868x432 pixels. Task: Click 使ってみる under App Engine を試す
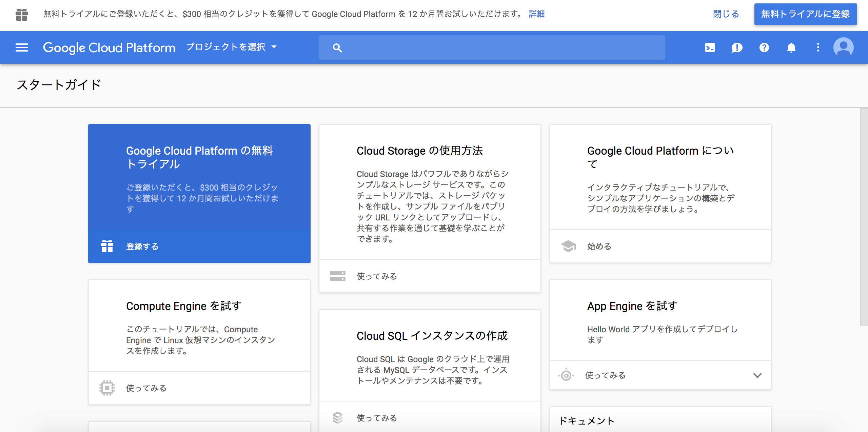605,375
